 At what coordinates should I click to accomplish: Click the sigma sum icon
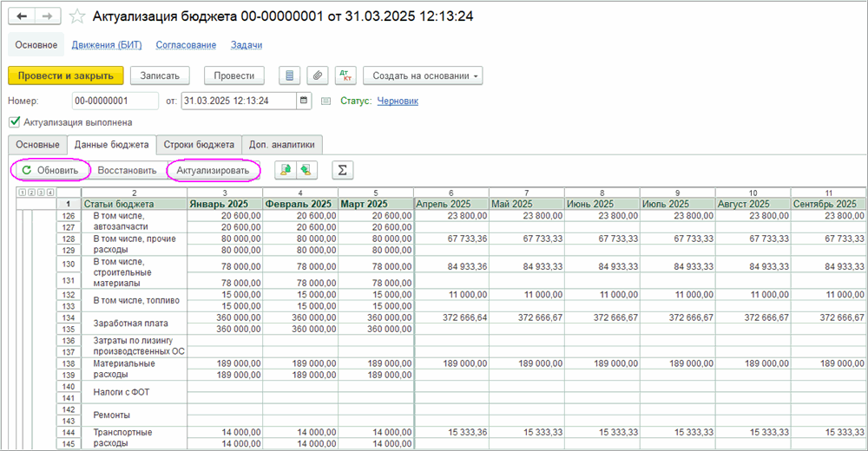[x=343, y=170]
